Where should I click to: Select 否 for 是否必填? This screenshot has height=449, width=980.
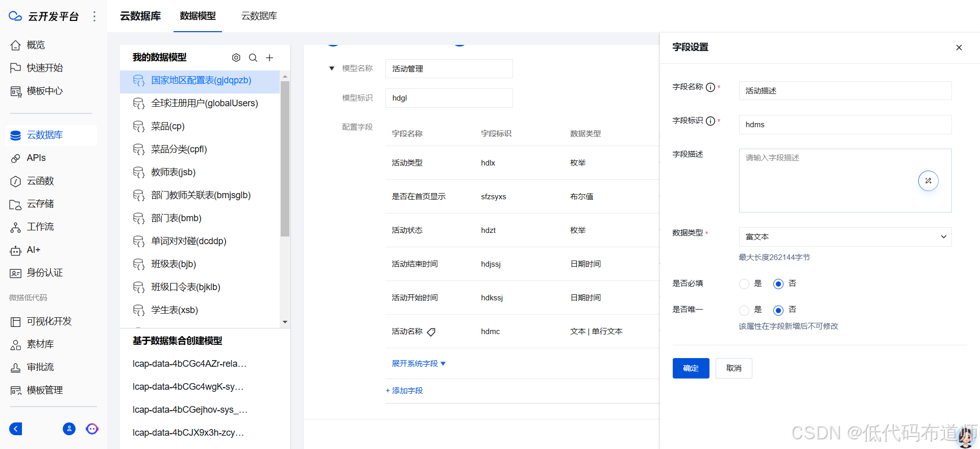[x=778, y=284]
